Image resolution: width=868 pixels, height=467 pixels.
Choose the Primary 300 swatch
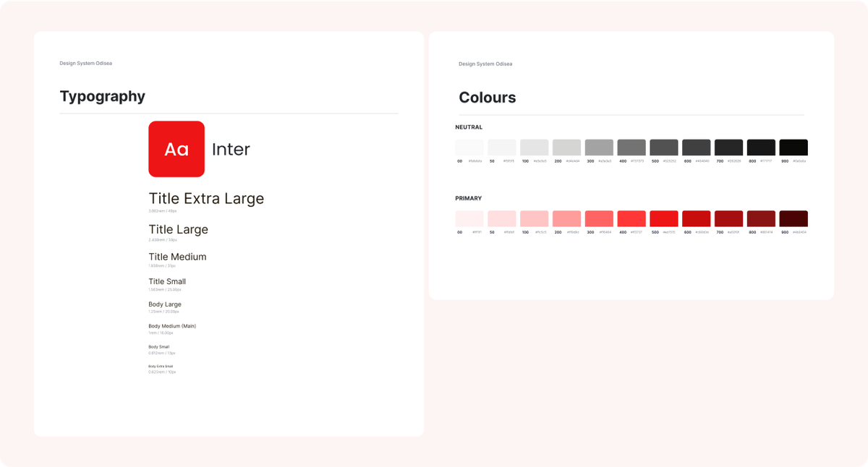[599, 218]
